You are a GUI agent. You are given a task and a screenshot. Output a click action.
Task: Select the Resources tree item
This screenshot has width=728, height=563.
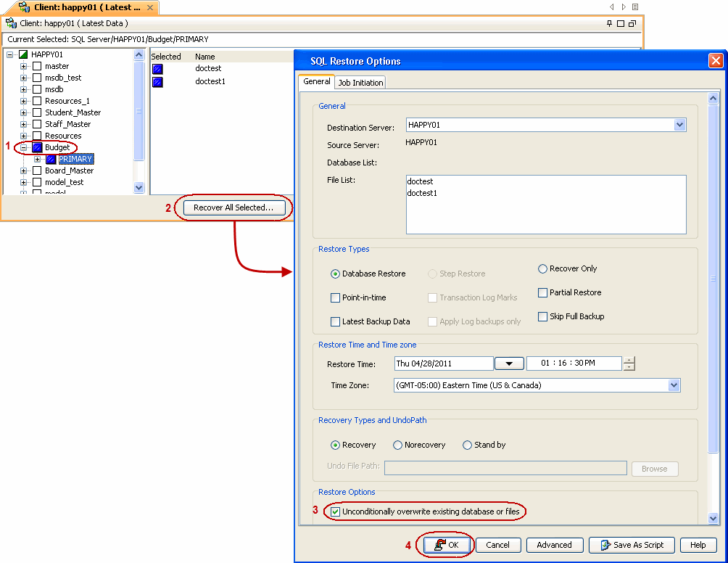click(63, 136)
